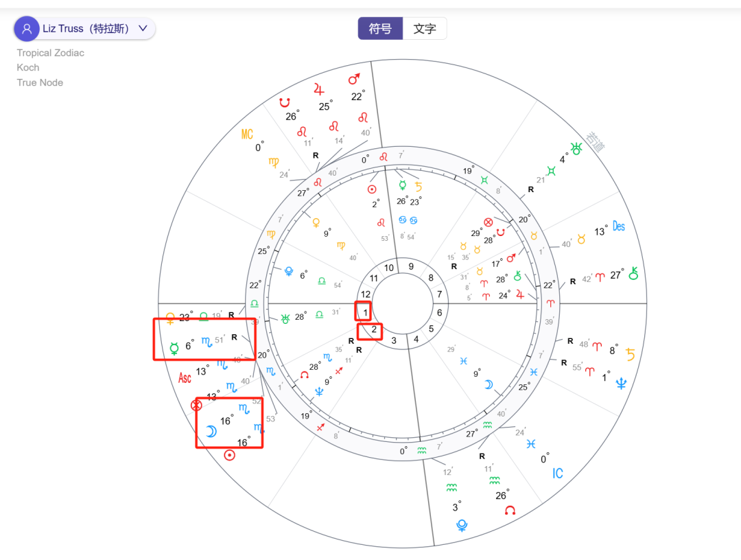Select outer-ring Mars symbol at 22° Leo
The image size is (741, 560).
pos(354,79)
